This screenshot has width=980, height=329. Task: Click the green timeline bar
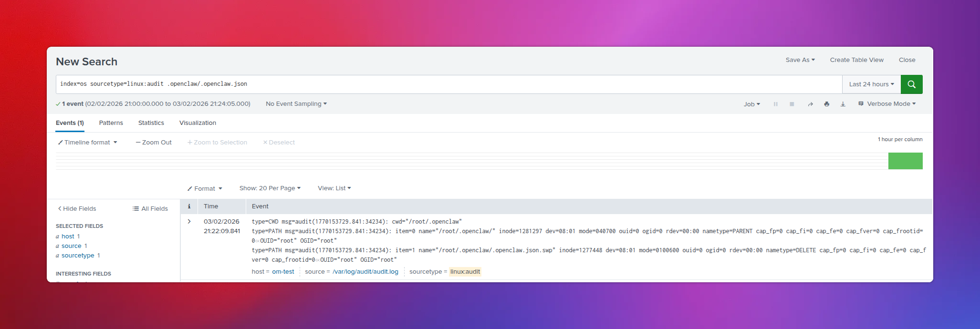(905, 161)
